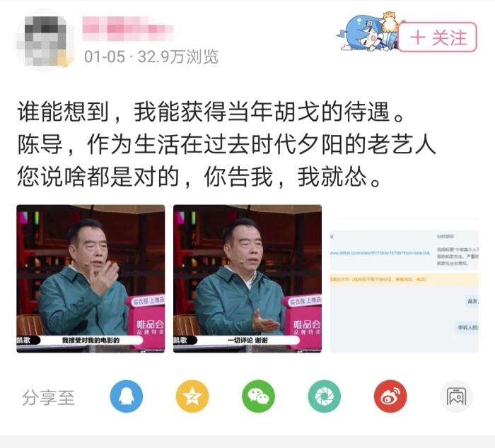Share the post to QQ
The height and width of the screenshot is (448, 495).
[127, 396]
